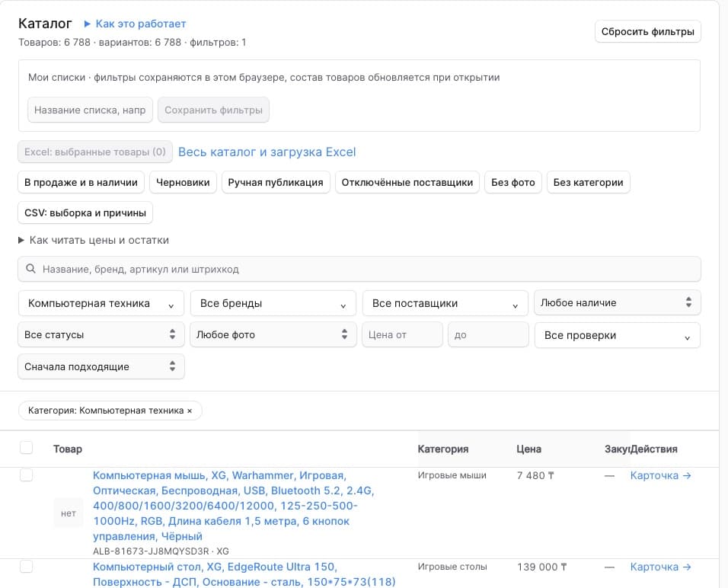Remove the "Категория: Компьютерная техника" filter chip

[x=190, y=411]
